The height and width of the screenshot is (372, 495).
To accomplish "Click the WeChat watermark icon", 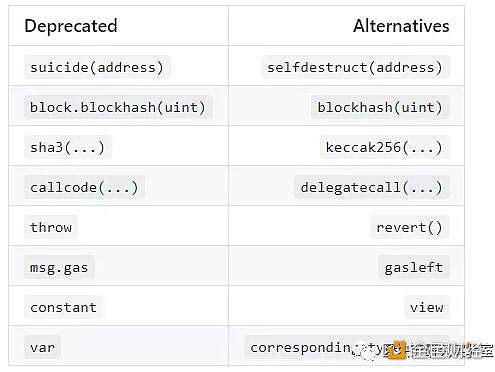I will coord(365,352).
